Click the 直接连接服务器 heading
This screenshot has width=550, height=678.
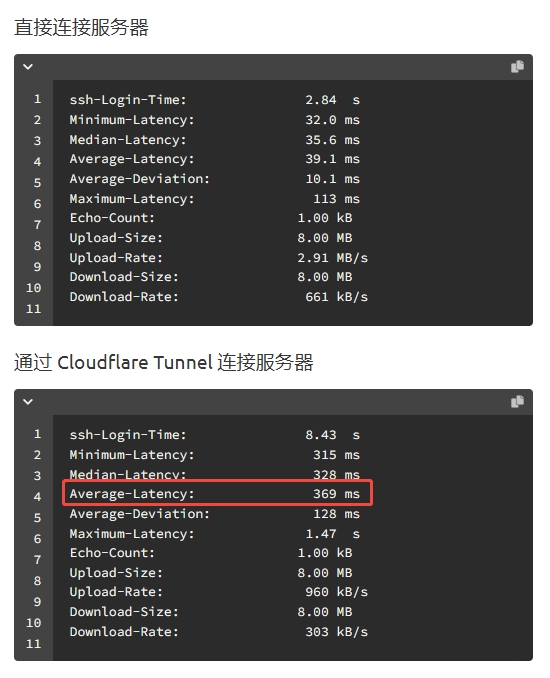(x=81, y=27)
